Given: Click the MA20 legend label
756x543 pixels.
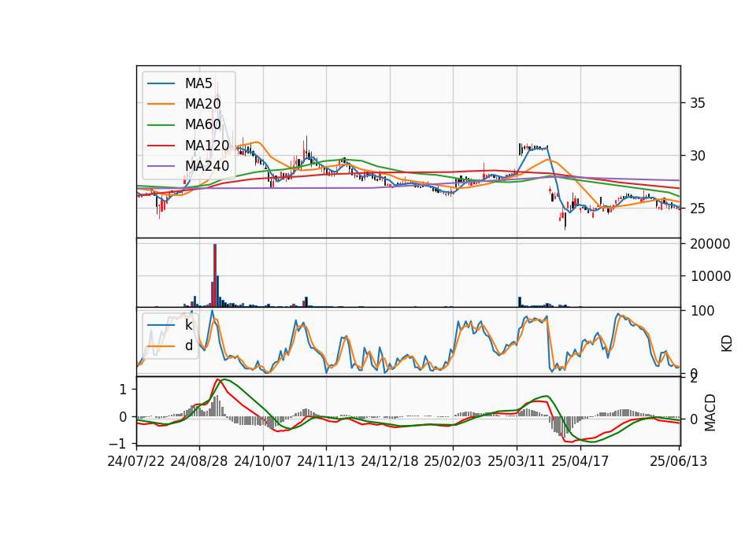Looking at the screenshot, I should pos(202,104).
